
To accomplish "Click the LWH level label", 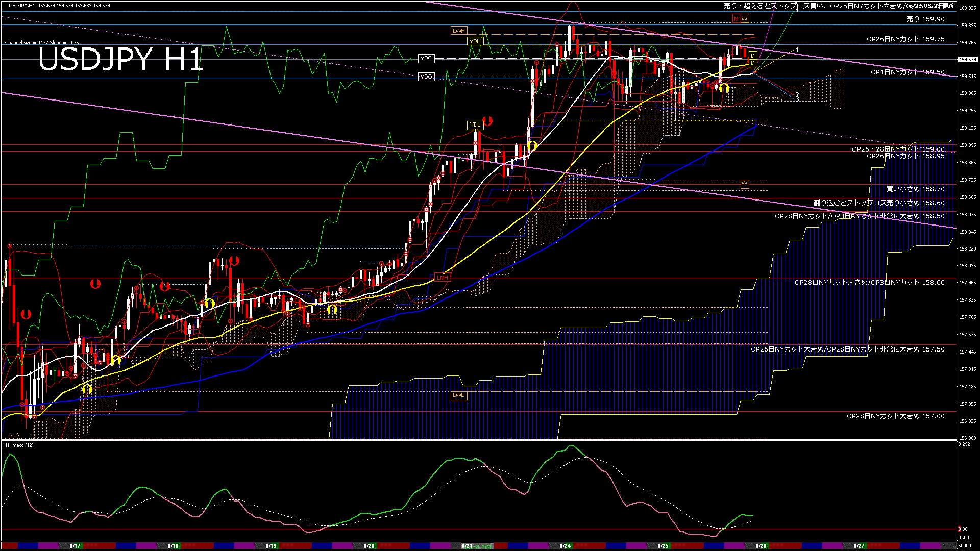I will (x=459, y=31).
